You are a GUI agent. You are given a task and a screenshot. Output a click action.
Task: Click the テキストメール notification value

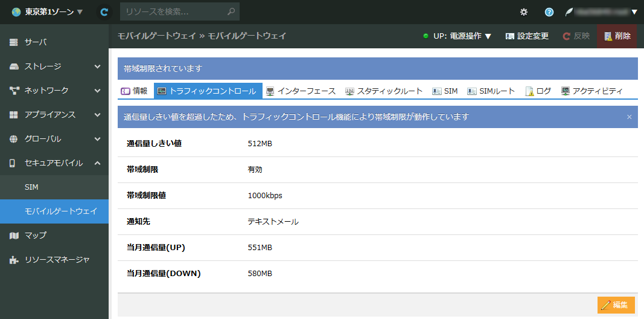tap(273, 222)
